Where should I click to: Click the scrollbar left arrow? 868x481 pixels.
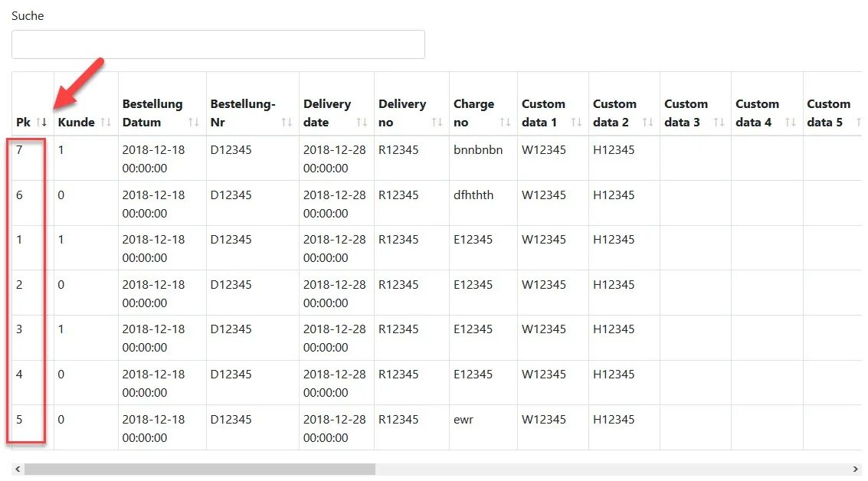pyautogui.click(x=17, y=469)
